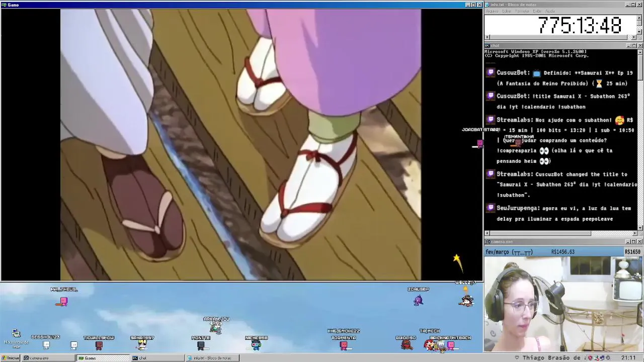Click the Game window title icon
644x362 pixels.
(x=4, y=5)
